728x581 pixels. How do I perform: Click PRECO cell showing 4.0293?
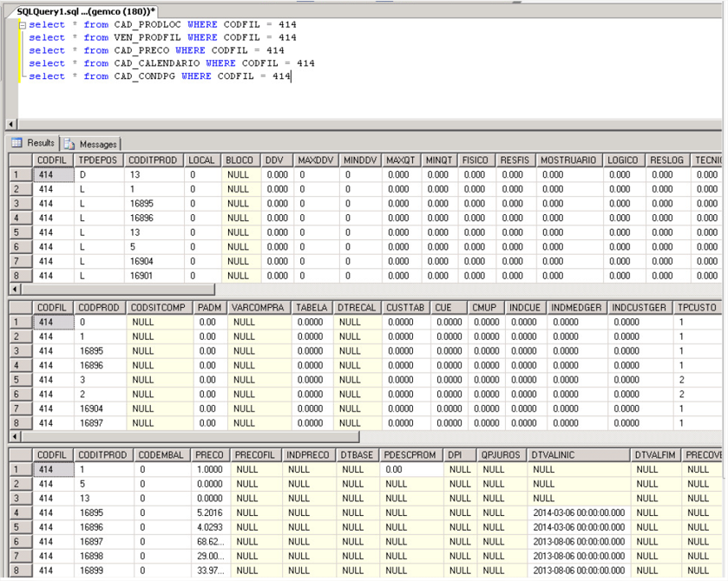pos(211,527)
